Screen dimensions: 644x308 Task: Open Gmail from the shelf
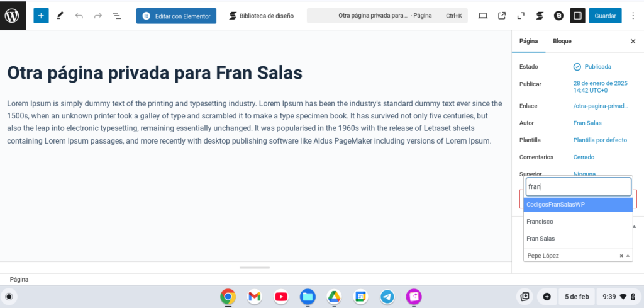point(255,297)
